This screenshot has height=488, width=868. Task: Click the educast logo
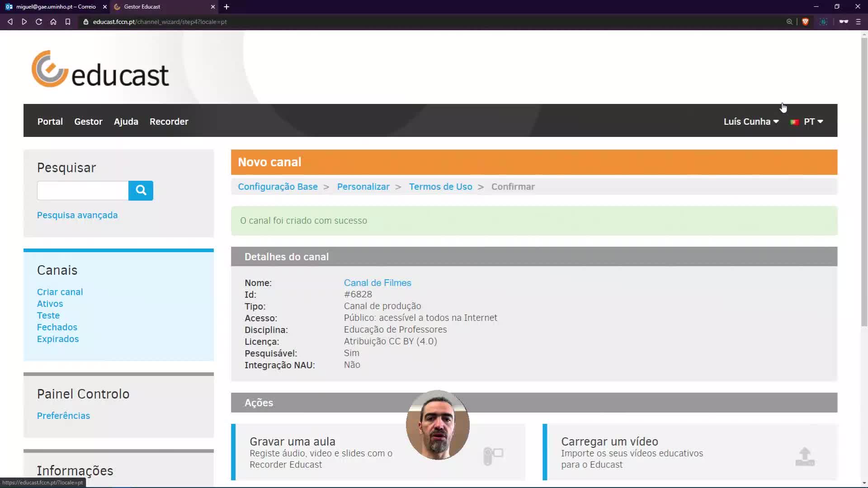click(100, 69)
